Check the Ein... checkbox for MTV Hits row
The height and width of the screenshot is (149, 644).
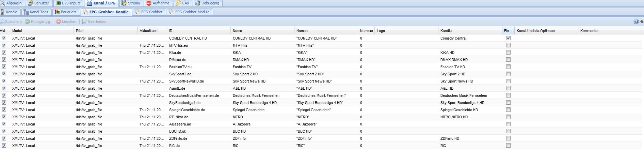508,45
